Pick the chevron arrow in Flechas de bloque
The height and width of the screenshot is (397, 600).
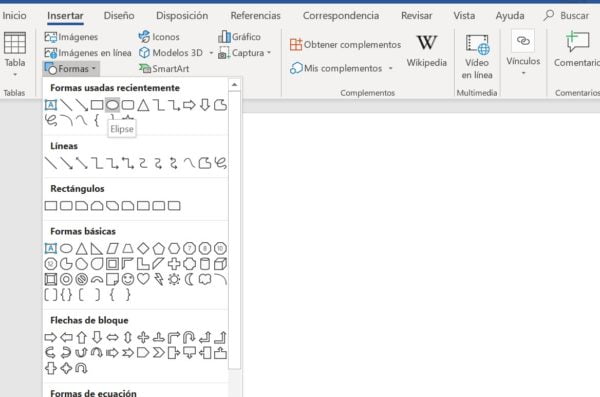(158, 353)
